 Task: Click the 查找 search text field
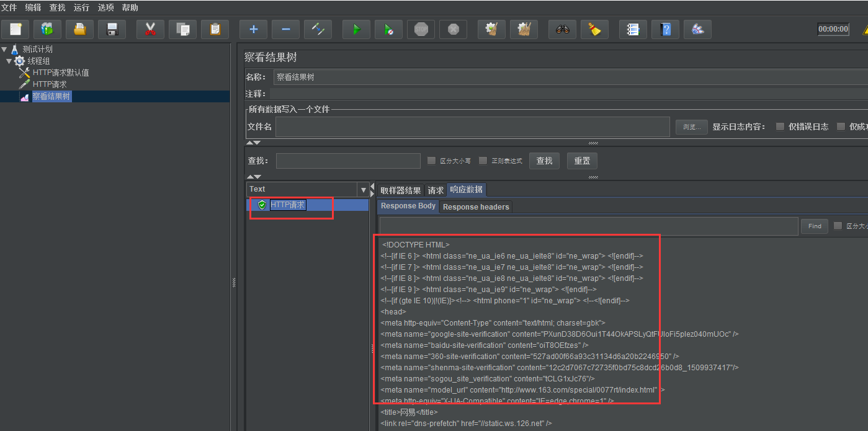tap(348, 161)
